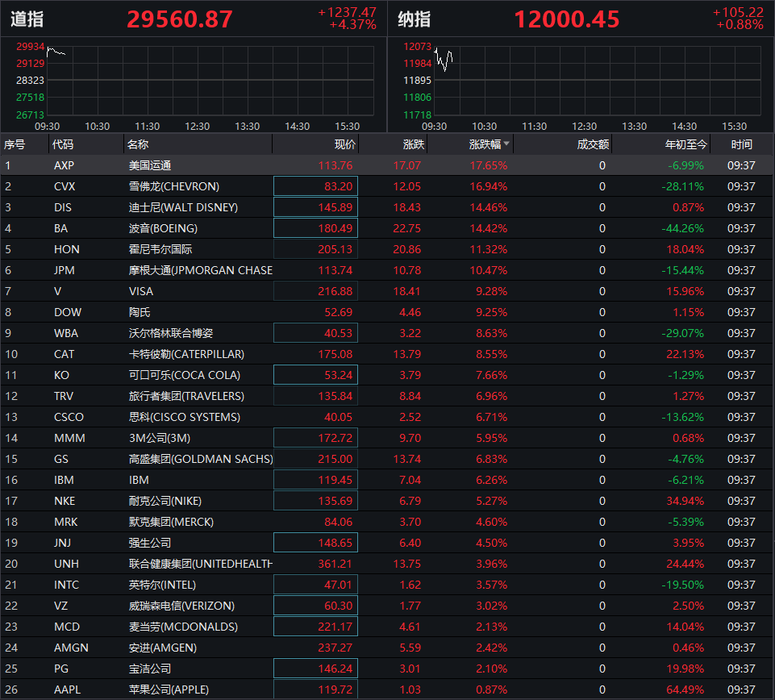Select 威瑞森电信(VERIZON) row name
The image size is (775, 700).
(x=181, y=606)
